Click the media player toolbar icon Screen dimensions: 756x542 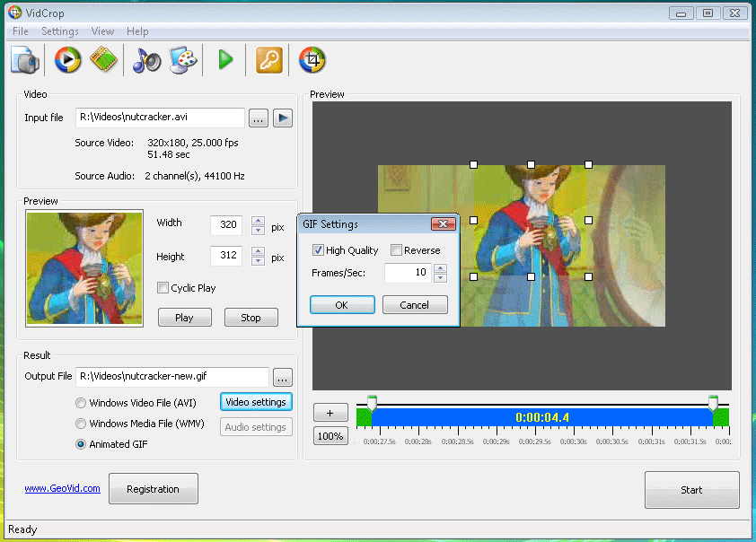click(67, 60)
